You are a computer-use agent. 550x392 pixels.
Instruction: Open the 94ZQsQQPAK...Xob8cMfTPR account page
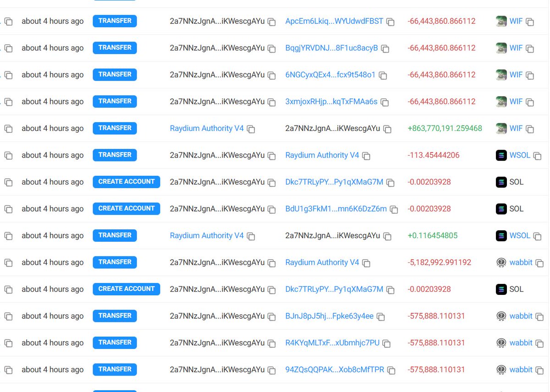click(x=335, y=370)
